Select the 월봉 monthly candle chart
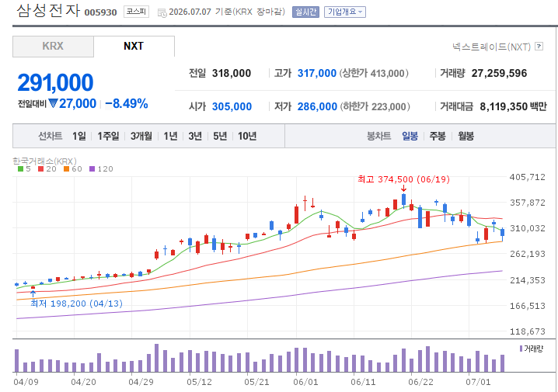The image size is (558, 392). point(466,136)
